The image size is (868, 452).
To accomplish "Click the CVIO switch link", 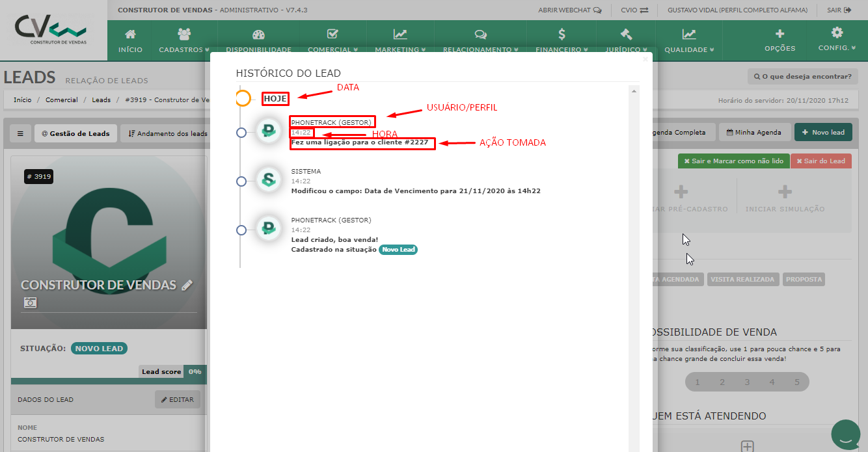I will pyautogui.click(x=634, y=10).
